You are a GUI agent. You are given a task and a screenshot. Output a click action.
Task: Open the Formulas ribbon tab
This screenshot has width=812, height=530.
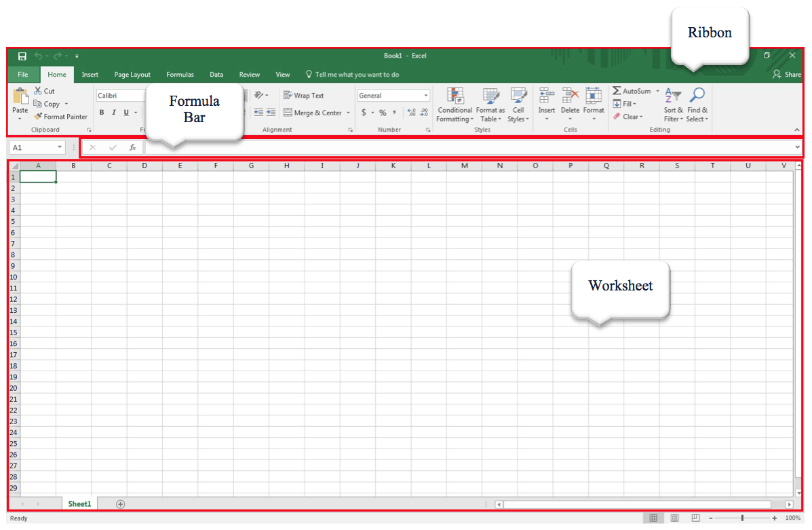pos(180,75)
